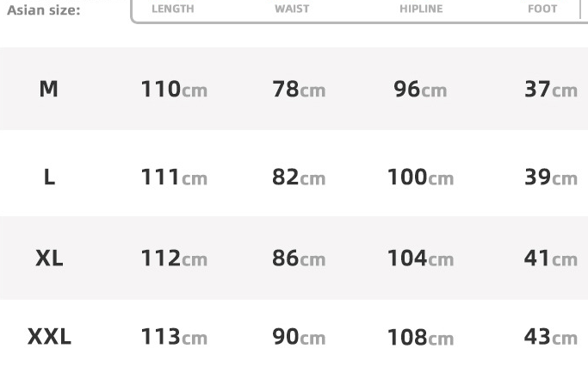Select the 100cm hipline measurement
Image resolution: width=588 pixels, height=386 pixels.
[x=420, y=177]
